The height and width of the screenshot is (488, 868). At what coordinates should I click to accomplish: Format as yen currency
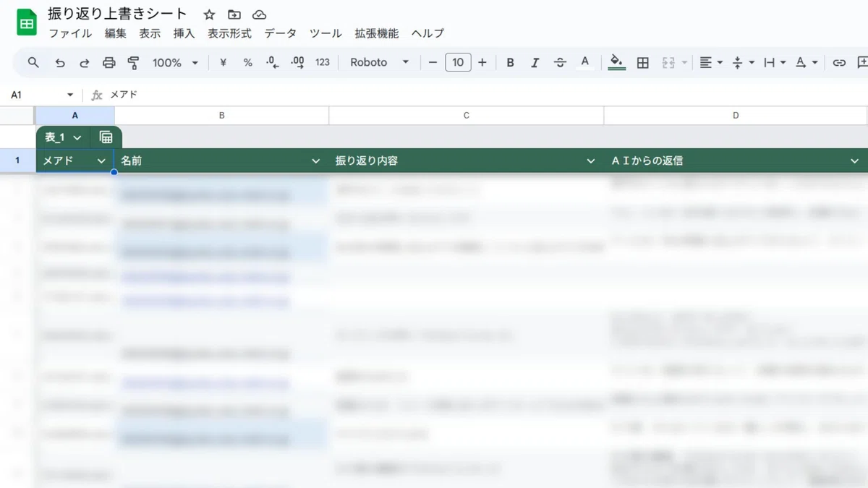coord(223,63)
